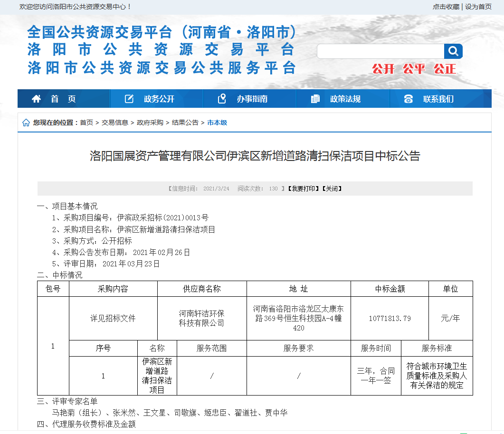The width and height of the screenshot is (504, 434).
Task: Click the magnifier search button
Action: click(x=453, y=51)
